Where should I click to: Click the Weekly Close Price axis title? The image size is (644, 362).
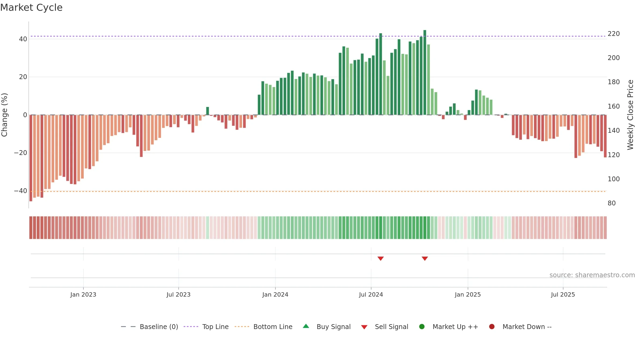click(x=630, y=115)
